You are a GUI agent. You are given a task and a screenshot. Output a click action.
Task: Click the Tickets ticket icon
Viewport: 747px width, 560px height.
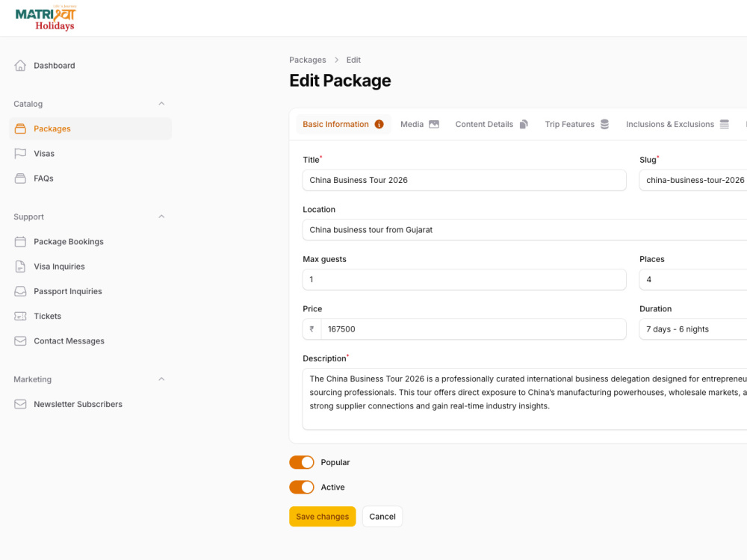20,316
